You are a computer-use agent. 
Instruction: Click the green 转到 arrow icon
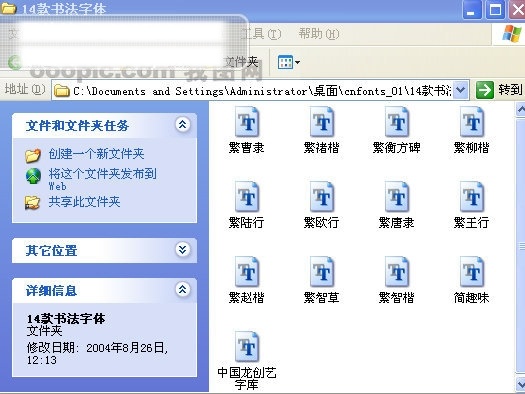pyautogui.click(x=485, y=90)
